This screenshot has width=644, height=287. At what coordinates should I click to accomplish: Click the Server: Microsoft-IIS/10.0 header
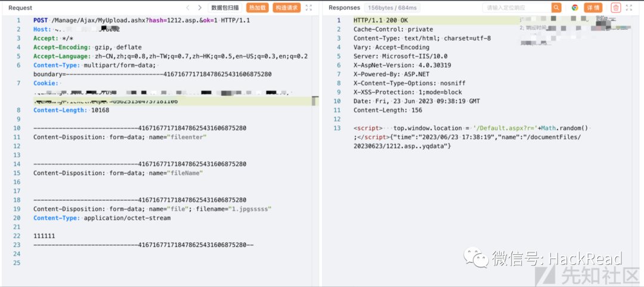tap(401, 56)
